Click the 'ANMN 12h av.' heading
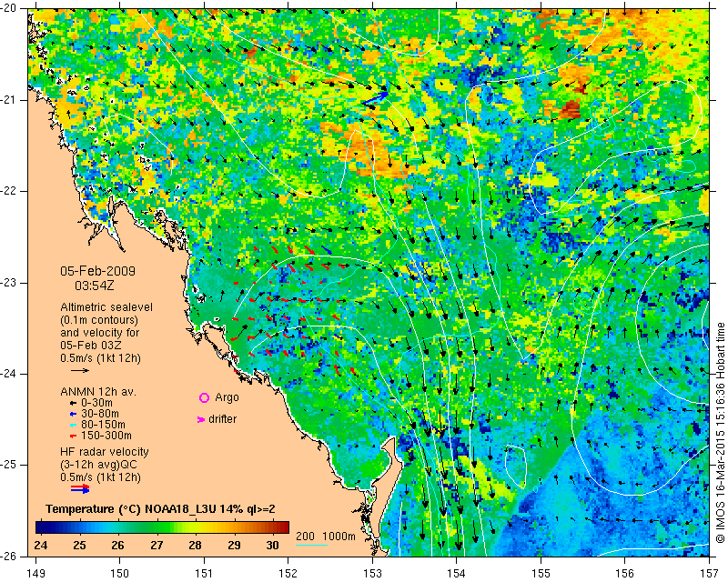Viewport: 728px width, 582px height. pos(98,392)
